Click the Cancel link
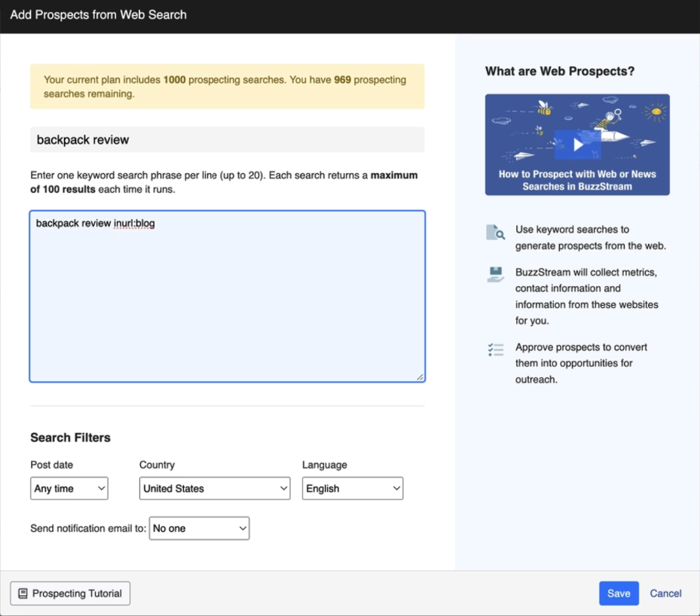This screenshot has width=700, height=616. tap(665, 593)
